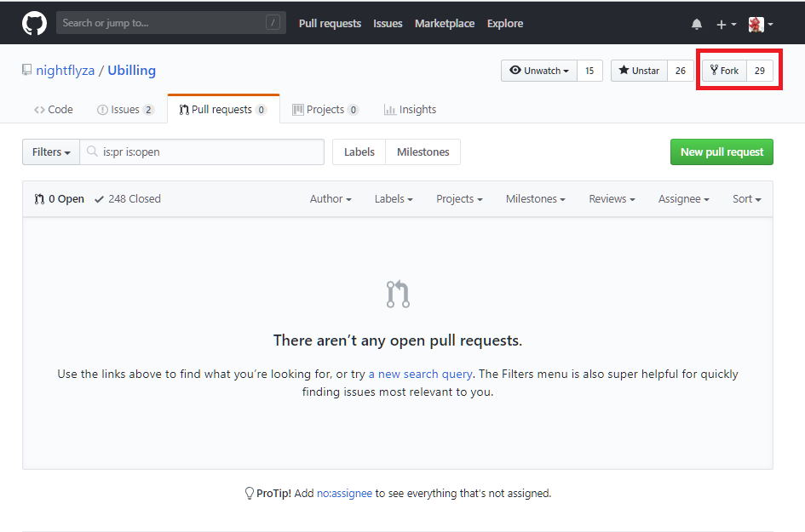
Task: Show the 0 Open pull requests
Action: 60,199
